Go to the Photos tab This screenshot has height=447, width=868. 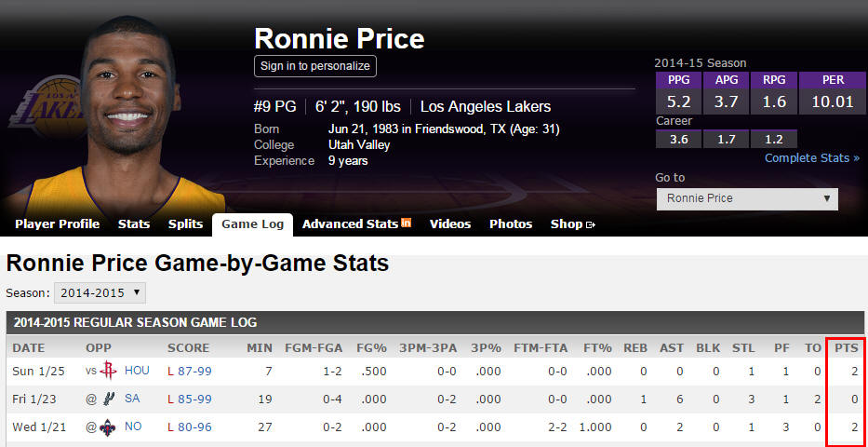(511, 224)
